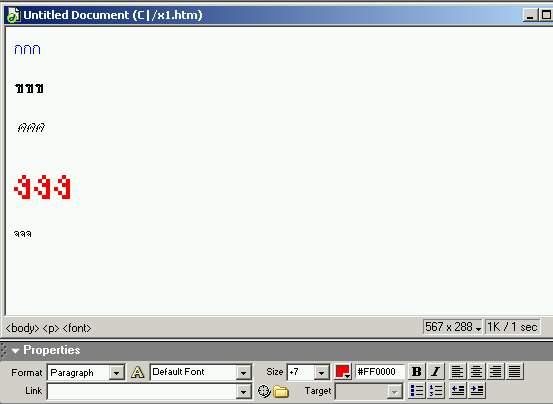Click the Justify alignment icon
553x404 pixels.
tap(515, 371)
